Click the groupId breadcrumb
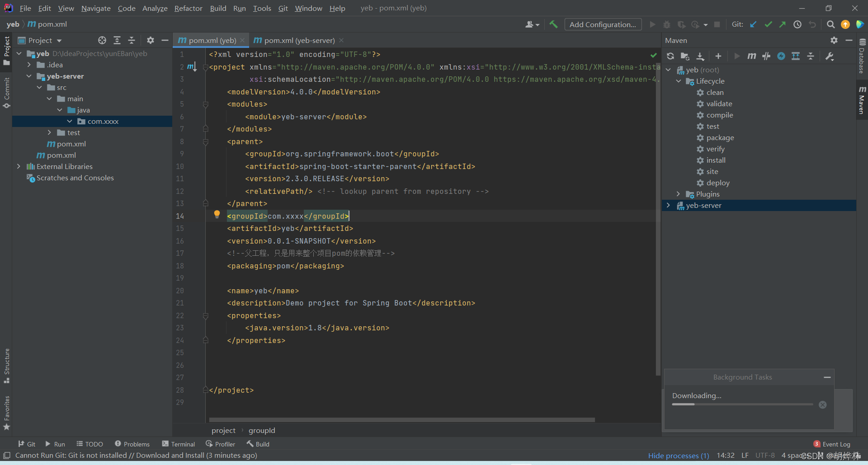 tap(262, 430)
